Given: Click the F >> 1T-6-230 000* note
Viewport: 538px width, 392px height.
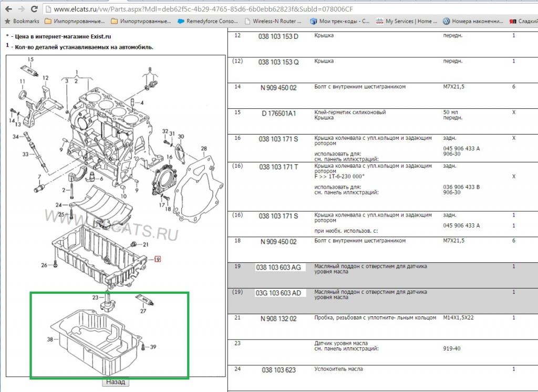Looking at the screenshot, I should (339, 177).
